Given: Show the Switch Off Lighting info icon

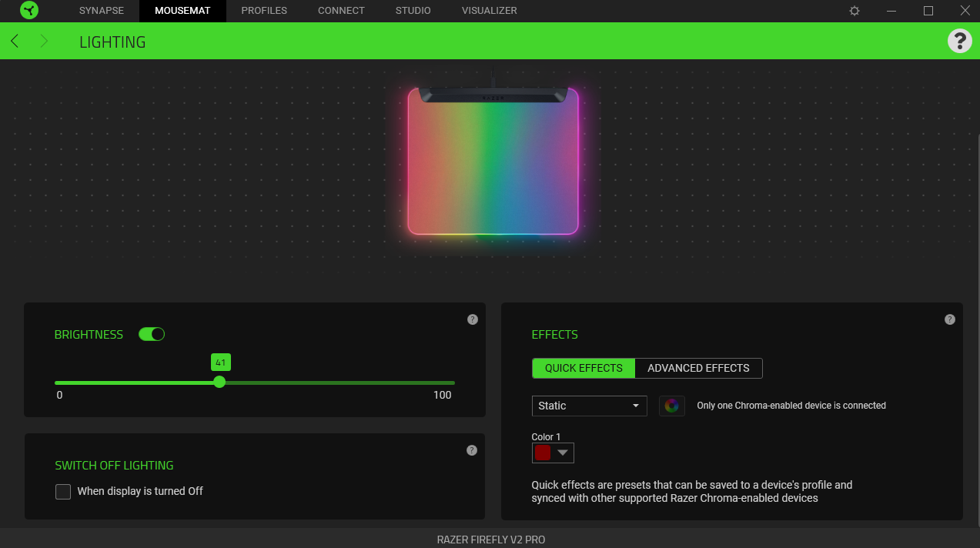Looking at the screenshot, I should (x=472, y=450).
